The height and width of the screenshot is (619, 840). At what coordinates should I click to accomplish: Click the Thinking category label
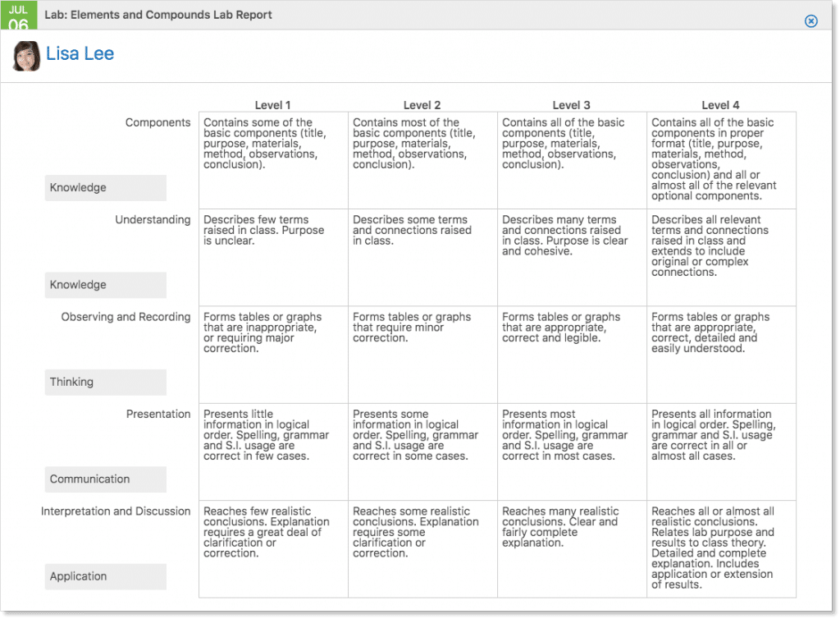click(x=105, y=382)
